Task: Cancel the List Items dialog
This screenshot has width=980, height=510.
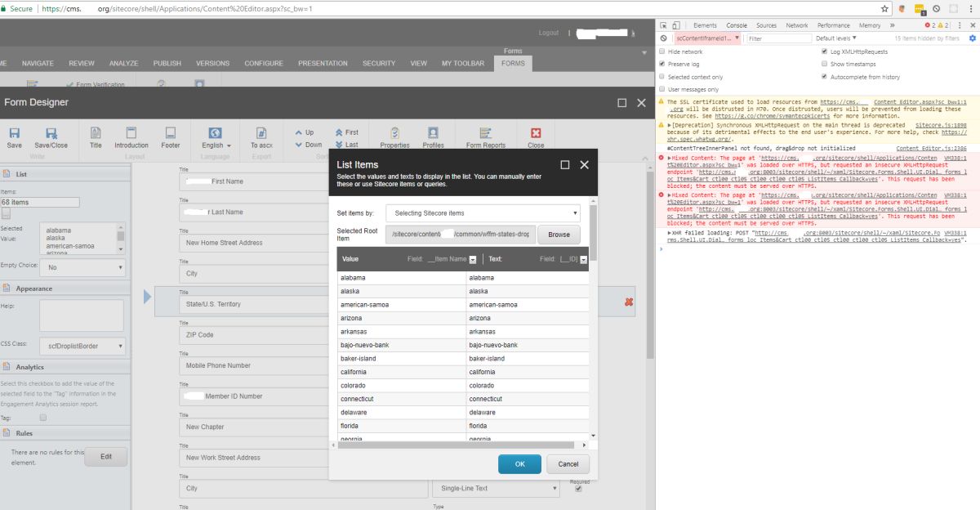Action: 568,464
